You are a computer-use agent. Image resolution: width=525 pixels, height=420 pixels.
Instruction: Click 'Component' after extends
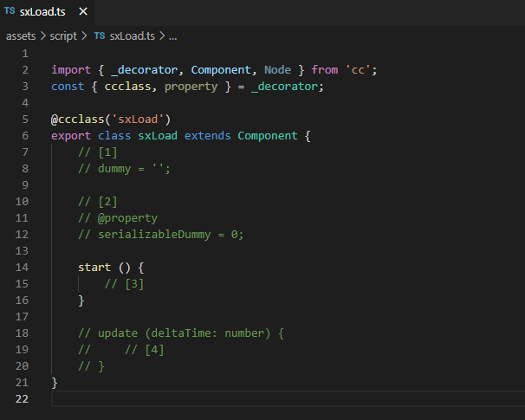tap(268, 136)
